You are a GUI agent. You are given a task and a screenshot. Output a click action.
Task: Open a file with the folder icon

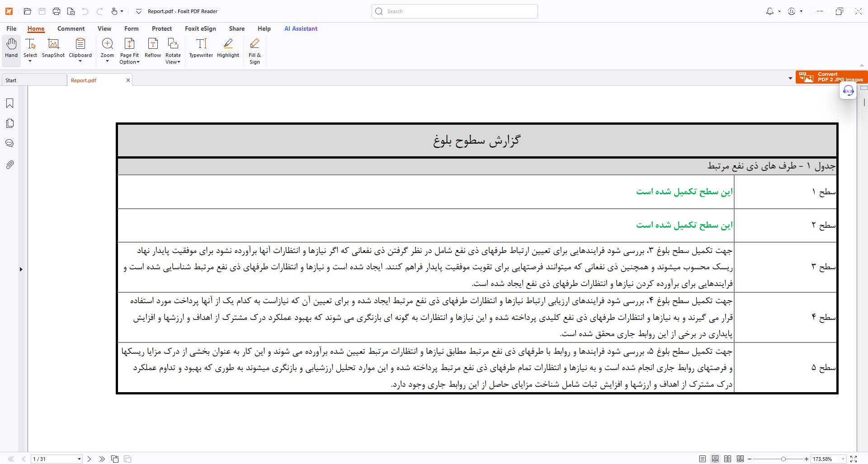(x=27, y=11)
